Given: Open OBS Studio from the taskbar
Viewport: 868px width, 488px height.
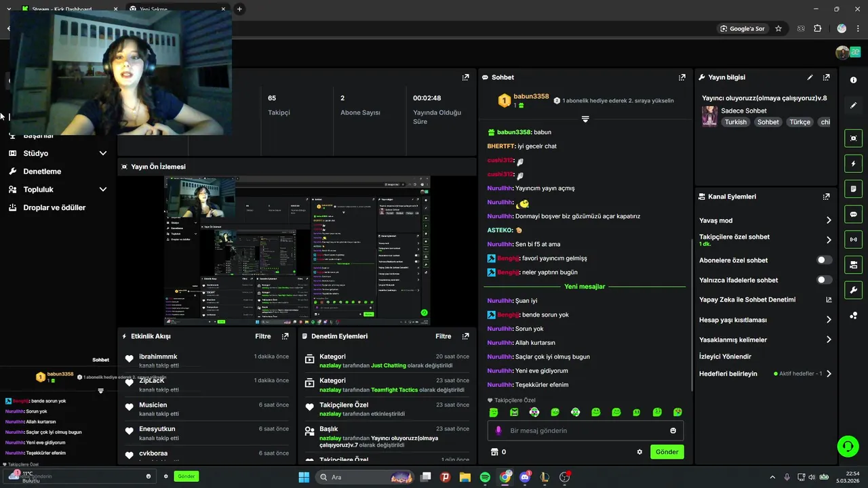Looking at the screenshot, I should (x=564, y=477).
